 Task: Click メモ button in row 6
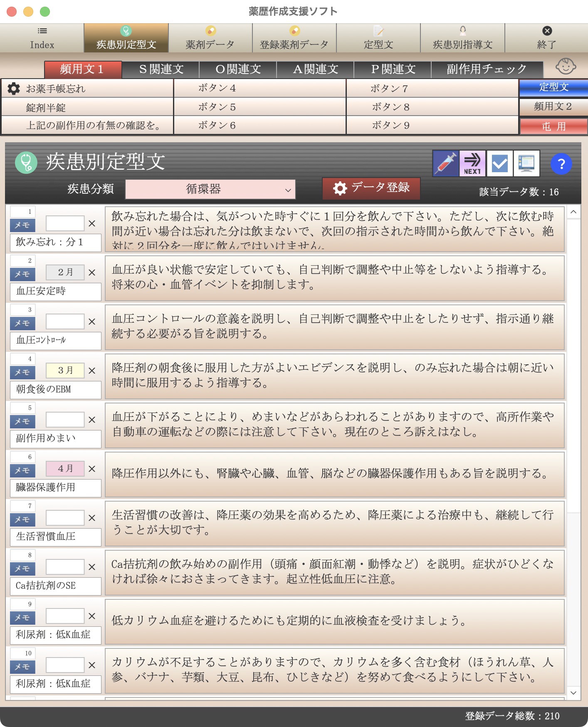(x=22, y=470)
